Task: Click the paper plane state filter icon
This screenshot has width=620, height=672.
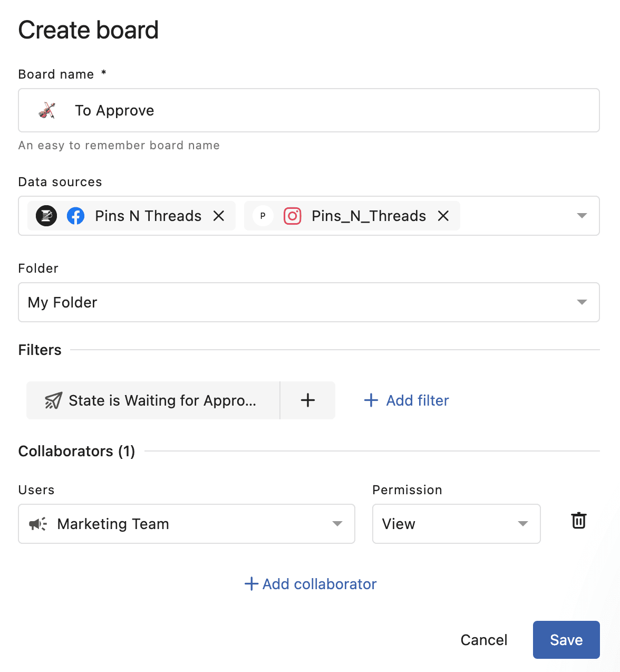Action: tap(53, 400)
